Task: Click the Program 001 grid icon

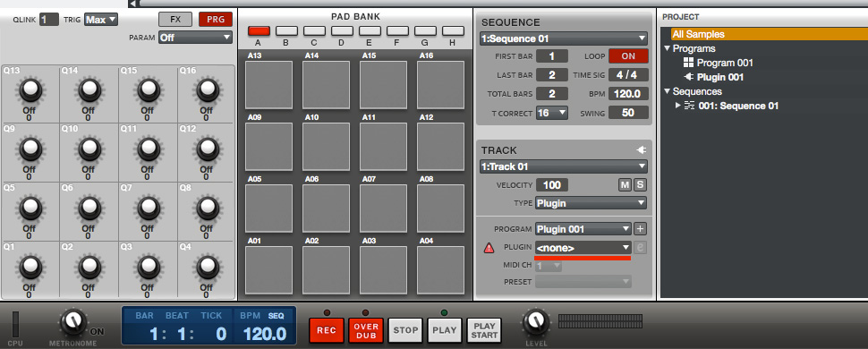Action: [x=689, y=63]
